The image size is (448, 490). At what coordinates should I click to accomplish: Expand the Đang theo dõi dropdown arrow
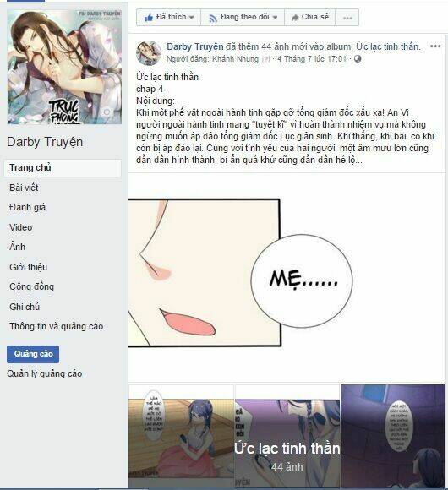point(275,17)
